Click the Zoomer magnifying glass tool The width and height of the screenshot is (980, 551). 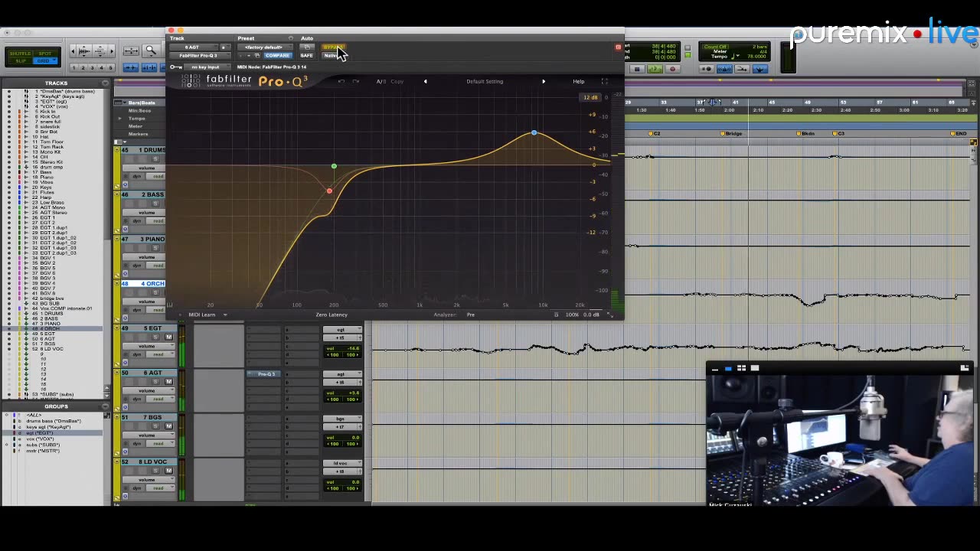pyautogui.click(x=151, y=51)
